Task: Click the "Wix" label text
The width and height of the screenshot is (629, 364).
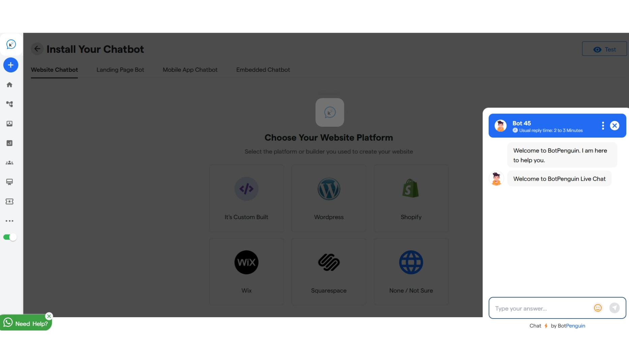Action: pos(246,291)
